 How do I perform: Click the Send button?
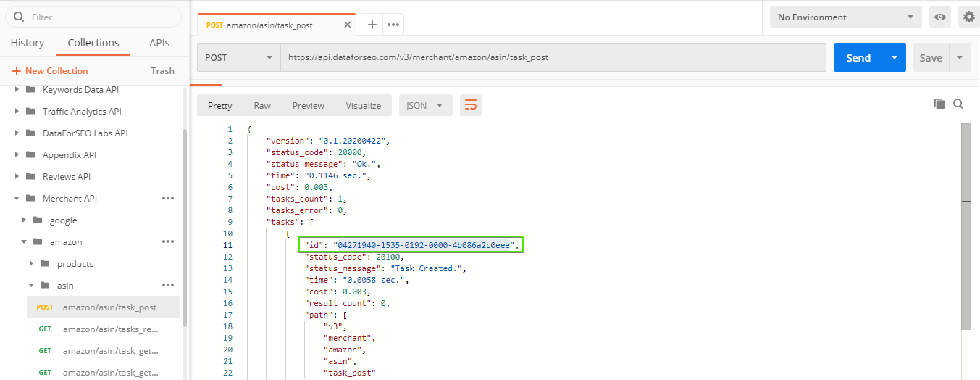pos(858,57)
